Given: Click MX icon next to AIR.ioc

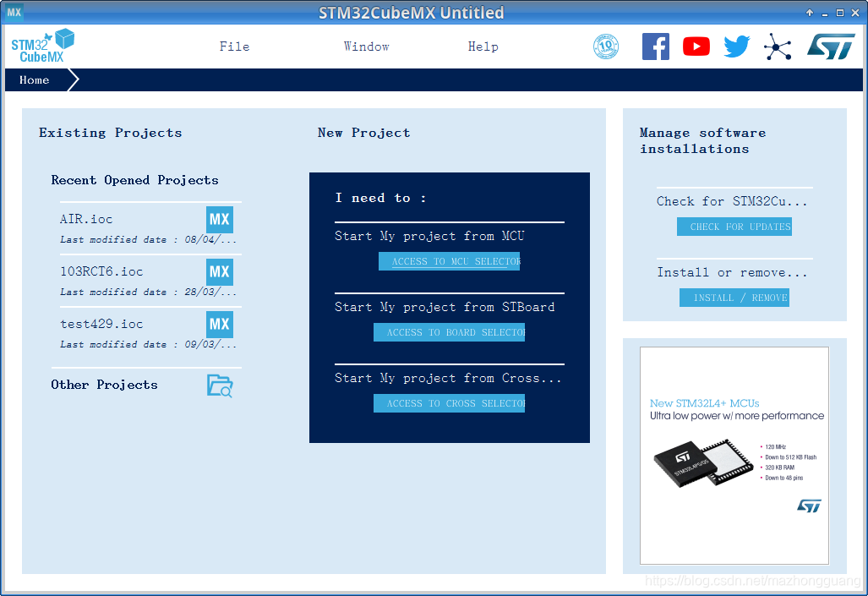Looking at the screenshot, I should click(x=220, y=219).
